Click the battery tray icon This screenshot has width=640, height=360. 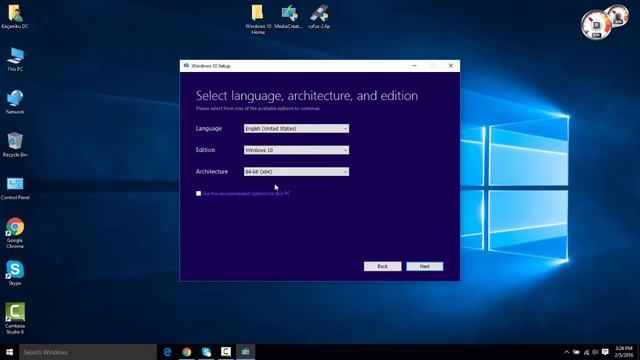click(x=576, y=352)
